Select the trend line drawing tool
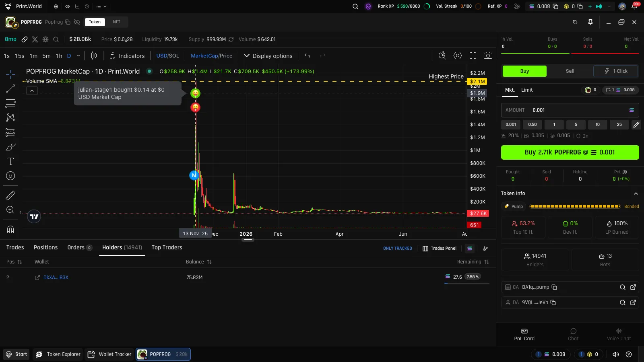This screenshot has width=644, height=362. 10,89
